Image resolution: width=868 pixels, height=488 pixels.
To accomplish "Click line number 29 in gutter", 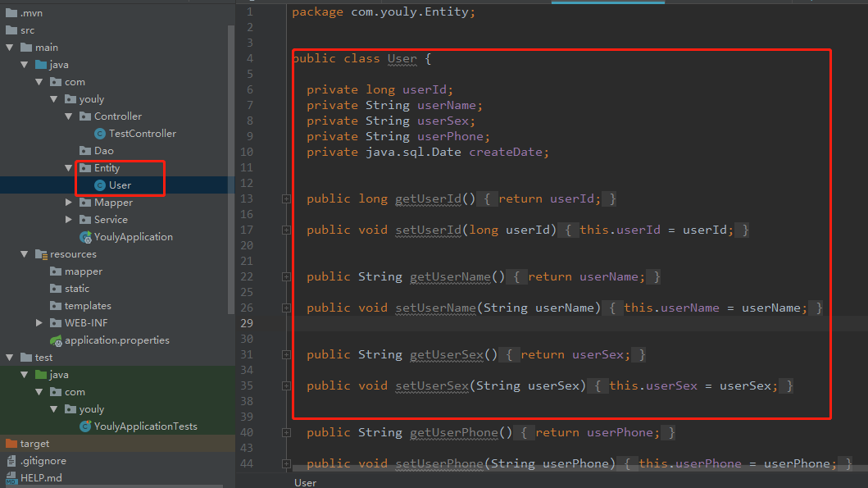I will tap(247, 323).
